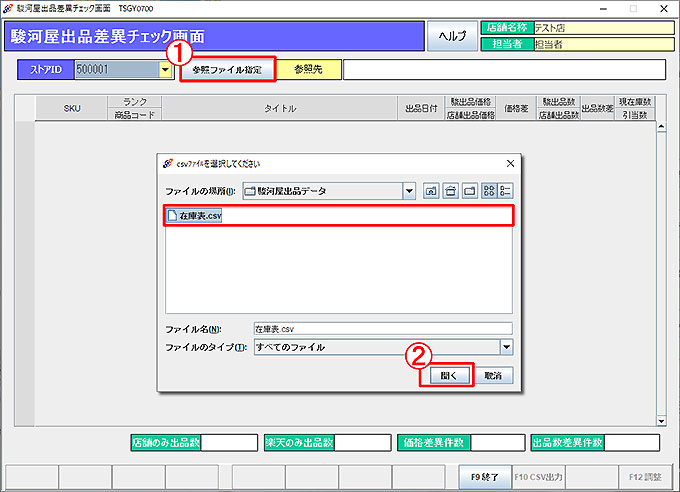680x492 pixels.
Task: Select the 在庫表.csv file
Action: click(x=194, y=216)
